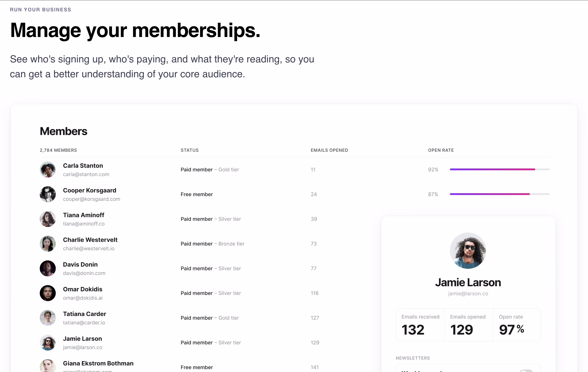This screenshot has width=588, height=372.
Task: Select Tatiana Carder's Gold tier status
Action: coord(209,318)
